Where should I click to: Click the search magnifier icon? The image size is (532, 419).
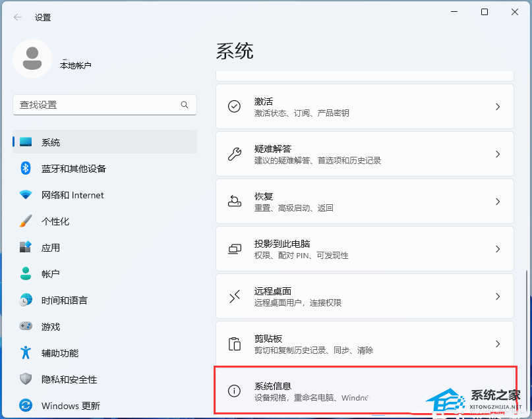click(x=184, y=105)
